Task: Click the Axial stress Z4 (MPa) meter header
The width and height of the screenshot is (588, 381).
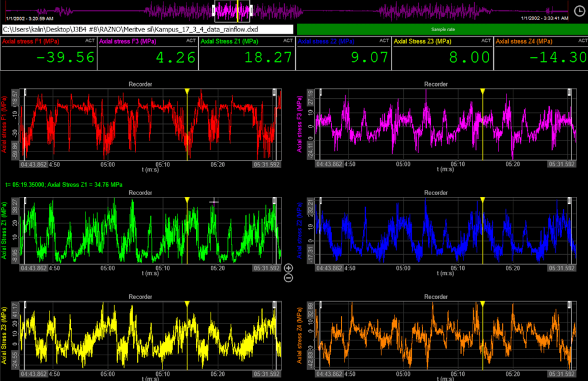Action: pos(524,41)
